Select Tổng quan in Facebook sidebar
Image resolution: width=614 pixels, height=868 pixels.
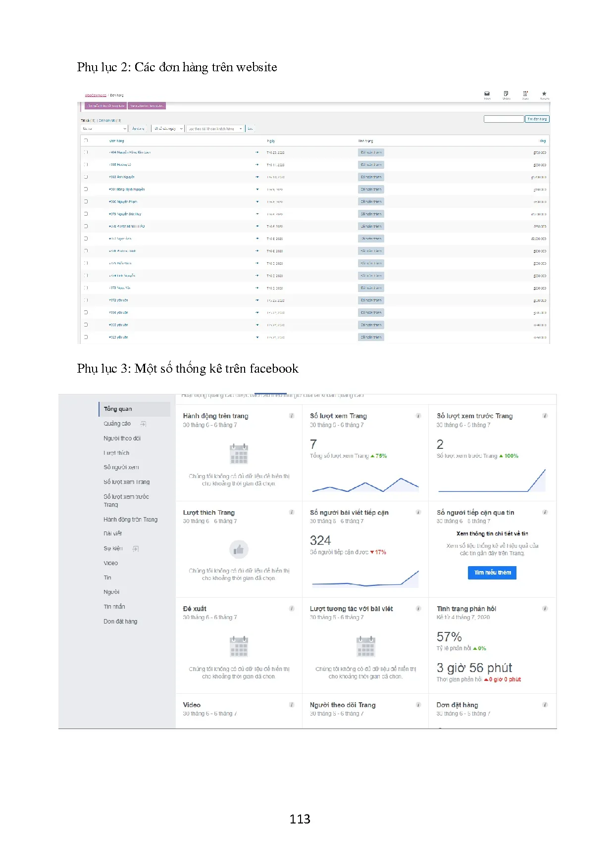click(118, 409)
